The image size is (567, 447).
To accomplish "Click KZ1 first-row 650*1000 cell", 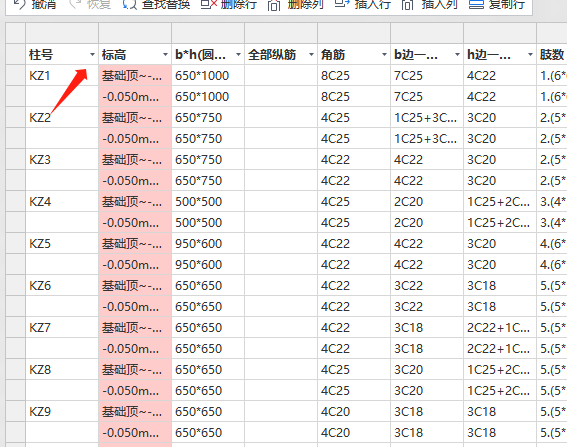I will (x=208, y=76).
